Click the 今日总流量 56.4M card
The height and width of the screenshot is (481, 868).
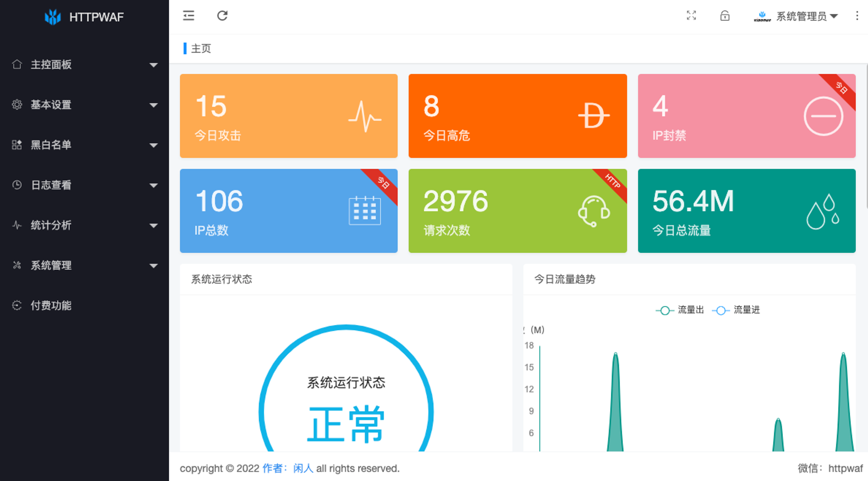(746, 211)
